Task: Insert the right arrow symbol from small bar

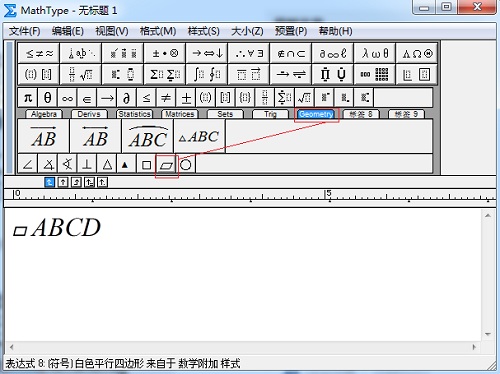Action: click(x=107, y=98)
